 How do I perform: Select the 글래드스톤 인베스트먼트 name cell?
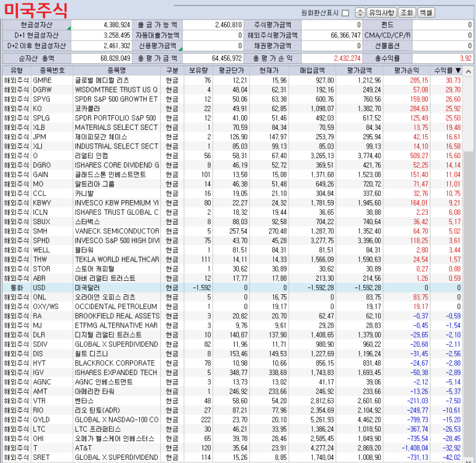coord(116,175)
